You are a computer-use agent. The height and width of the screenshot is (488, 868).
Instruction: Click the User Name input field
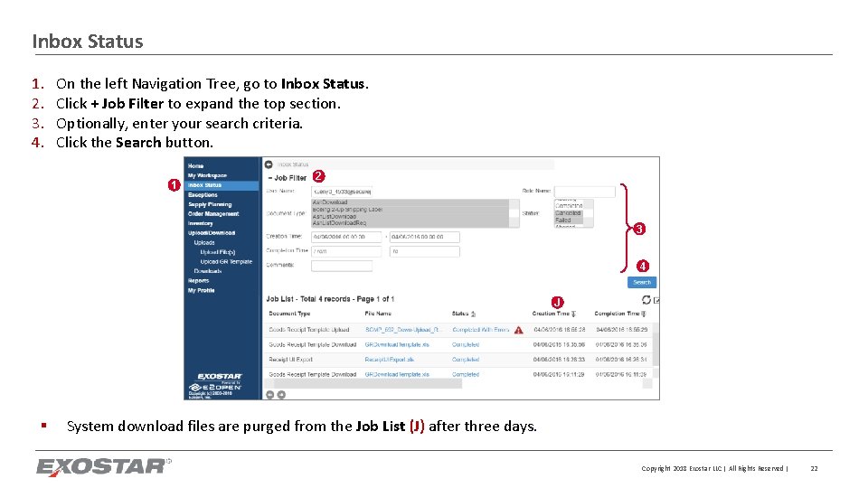point(342,192)
